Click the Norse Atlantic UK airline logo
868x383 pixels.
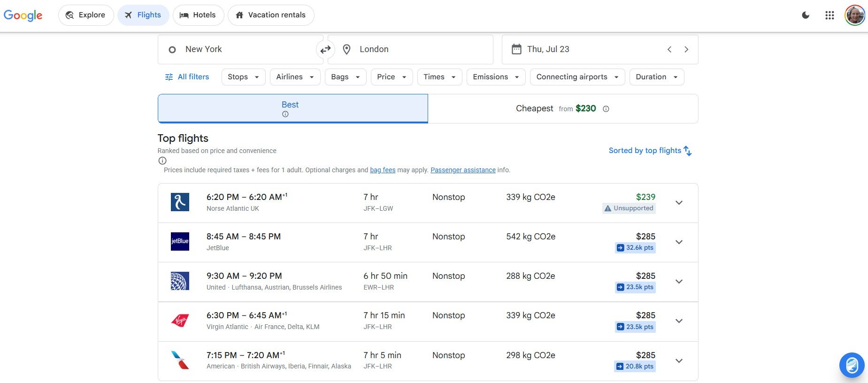click(x=180, y=202)
